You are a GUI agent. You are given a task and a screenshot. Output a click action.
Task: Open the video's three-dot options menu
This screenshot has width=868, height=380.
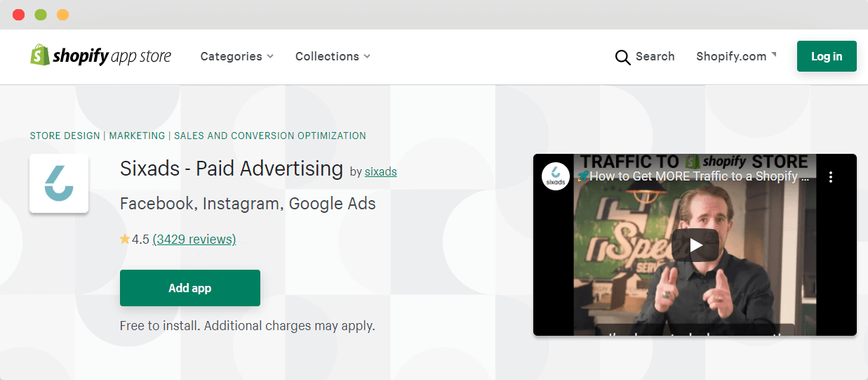831,177
